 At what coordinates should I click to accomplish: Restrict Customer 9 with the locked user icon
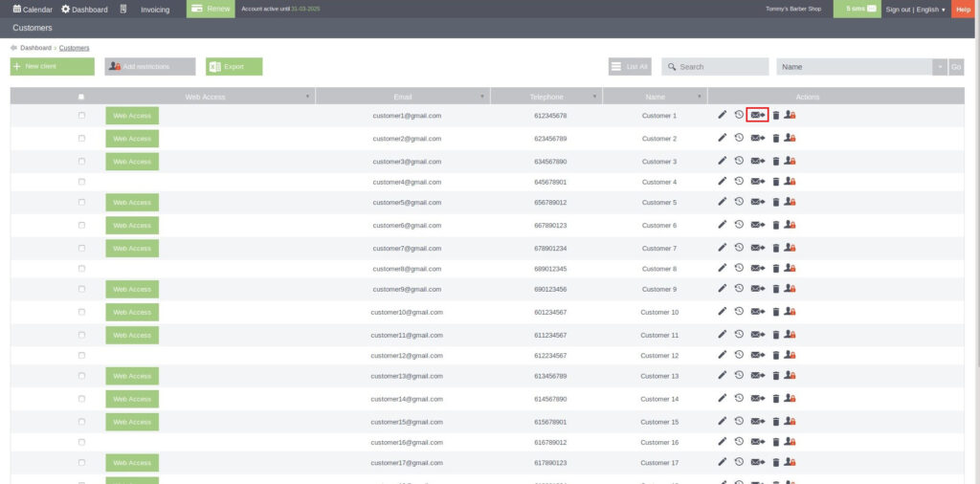tap(790, 289)
